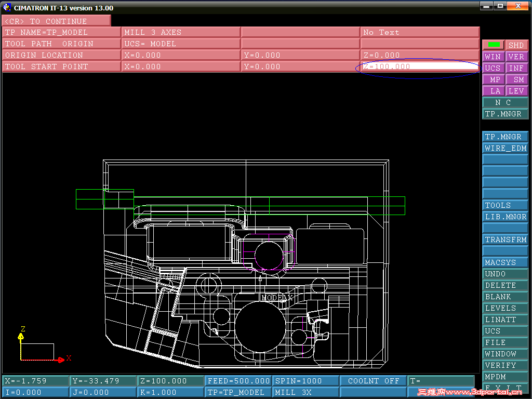The width and height of the screenshot is (532, 399).
Task: Click the X=-1.759 status readout
Action: tap(36, 381)
